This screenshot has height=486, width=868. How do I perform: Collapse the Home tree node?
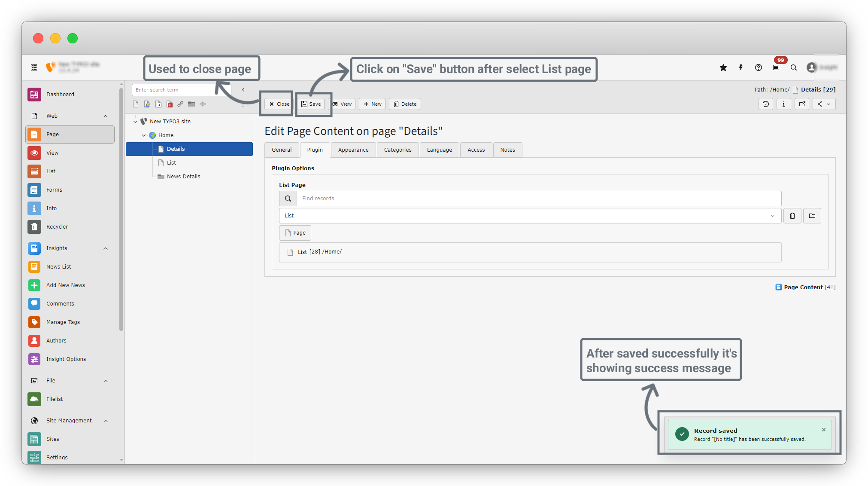click(x=144, y=135)
